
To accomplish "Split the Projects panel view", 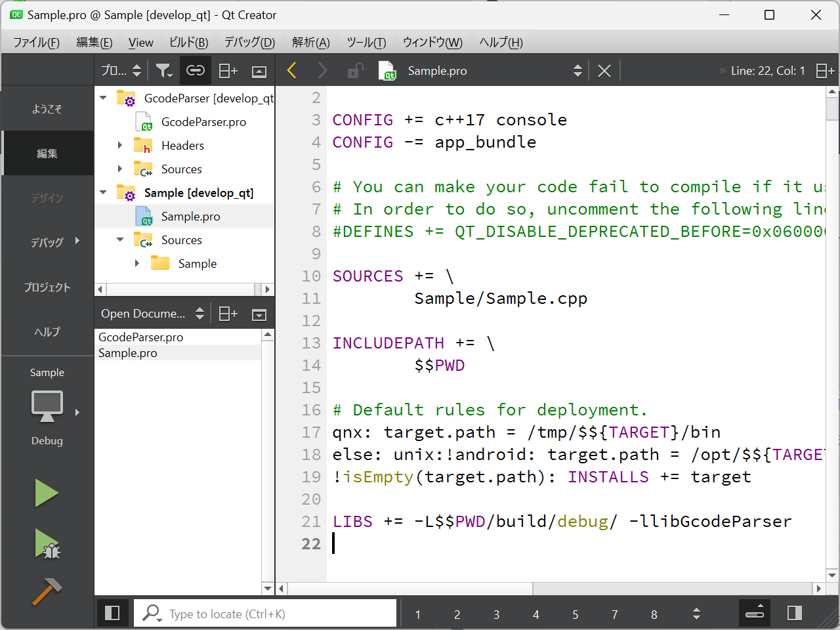I will (228, 70).
